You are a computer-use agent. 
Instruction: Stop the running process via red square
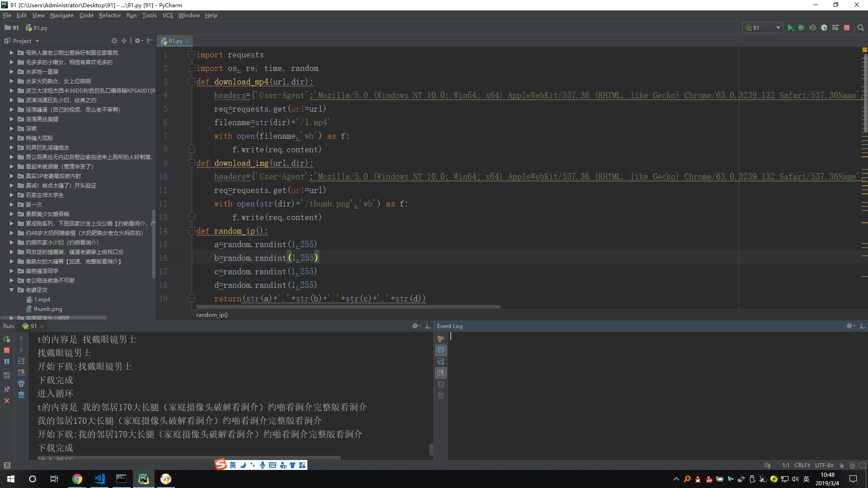(x=847, y=28)
